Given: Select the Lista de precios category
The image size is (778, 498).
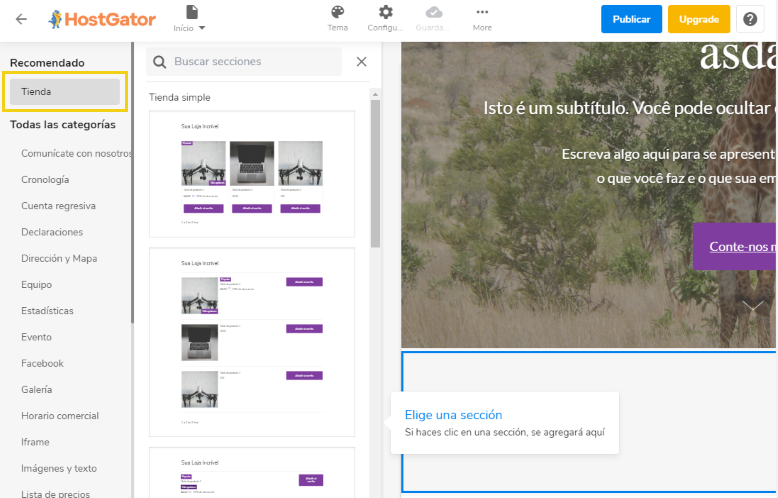Looking at the screenshot, I should coord(56,494).
